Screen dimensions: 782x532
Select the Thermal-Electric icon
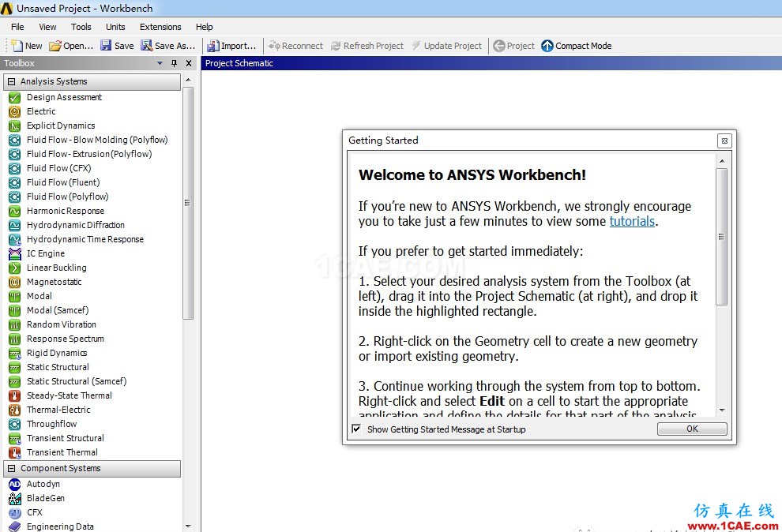14,410
